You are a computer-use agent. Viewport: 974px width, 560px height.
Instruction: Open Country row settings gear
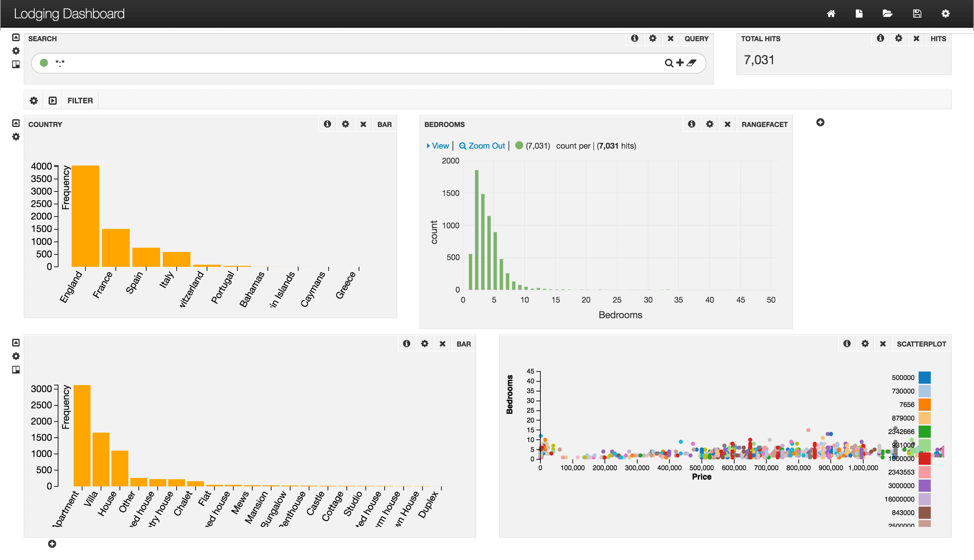click(16, 136)
